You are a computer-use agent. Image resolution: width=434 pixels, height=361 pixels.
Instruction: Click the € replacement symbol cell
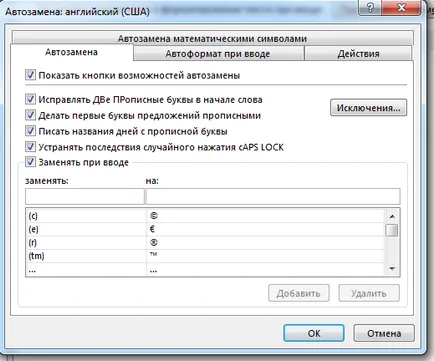click(266, 229)
